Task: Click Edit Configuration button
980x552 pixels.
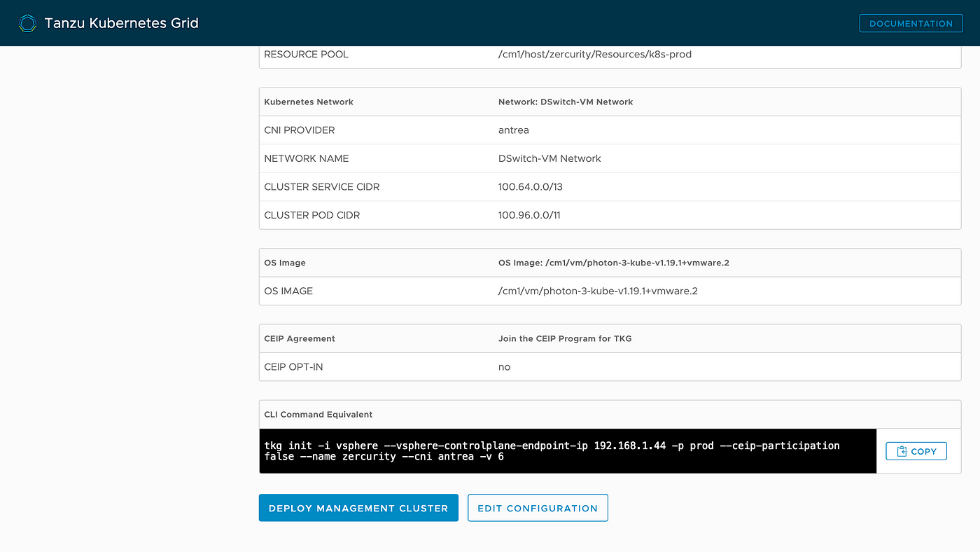Action: [x=538, y=508]
